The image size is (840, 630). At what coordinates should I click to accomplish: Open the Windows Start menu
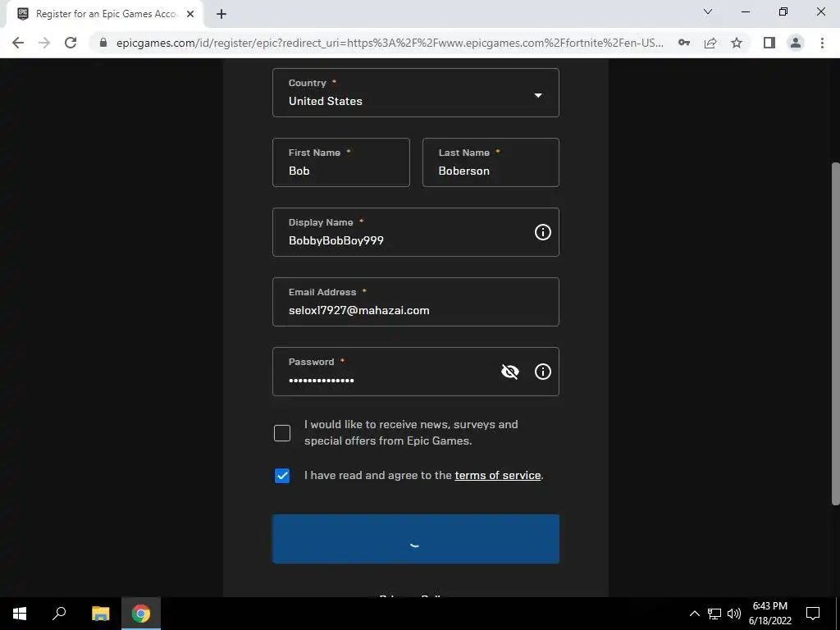tap(20, 614)
